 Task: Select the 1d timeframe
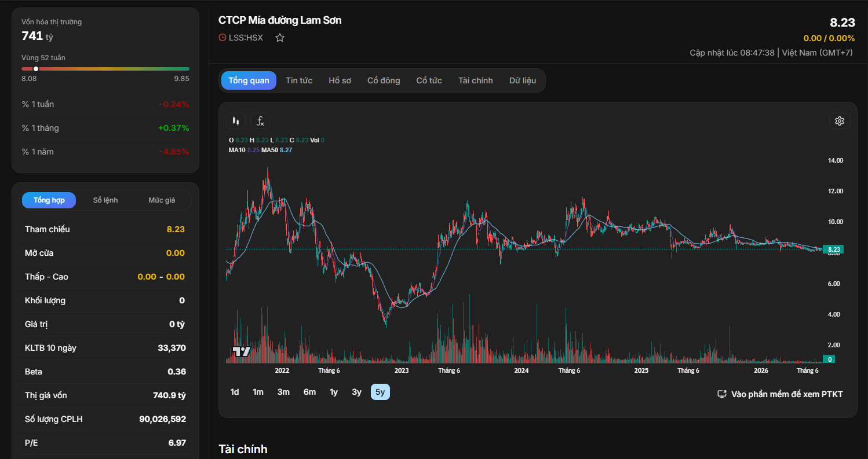point(235,392)
